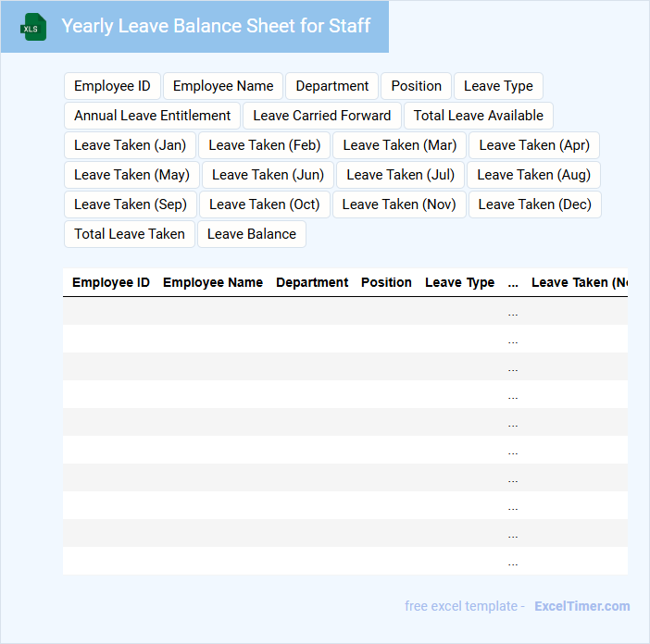Click the Total Leave Available tag
The width and height of the screenshot is (650, 644).
[x=479, y=116]
